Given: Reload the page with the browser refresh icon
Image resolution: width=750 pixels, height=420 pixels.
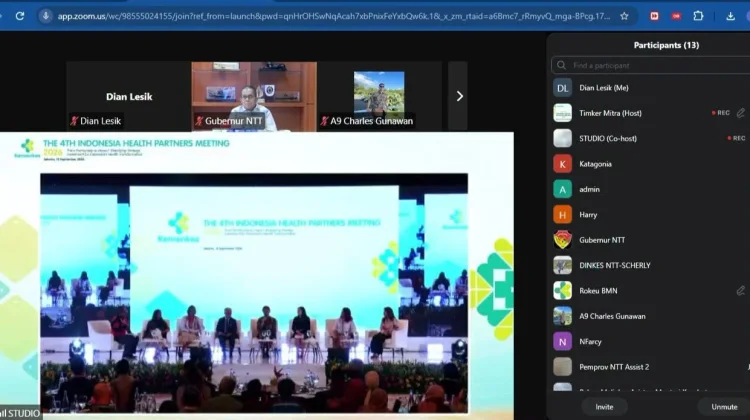Looking at the screenshot, I should click(x=20, y=16).
